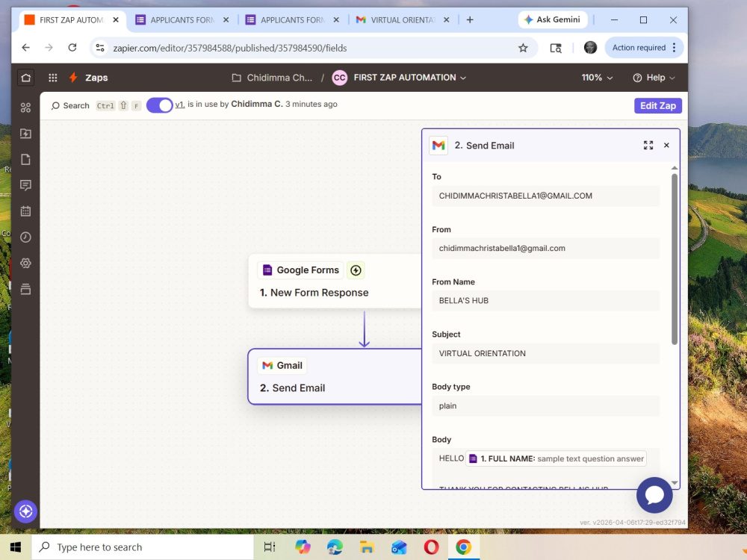View site information icon in address bar
Screen dimensions: 747x560
pos(100,48)
